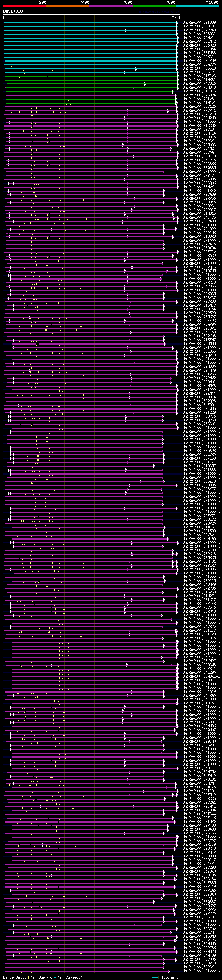Image resolution: width=222 pixels, height=980 pixels.
Task: Select the UniRef100_Q69XJ8 label
Action: [x=199, y=554]
